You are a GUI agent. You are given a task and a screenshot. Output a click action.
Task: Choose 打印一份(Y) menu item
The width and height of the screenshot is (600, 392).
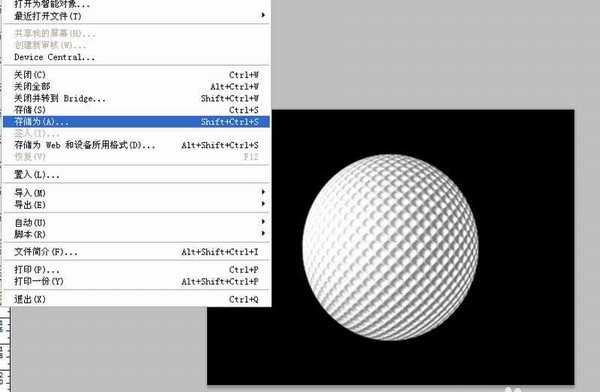[x=136, y=281]
